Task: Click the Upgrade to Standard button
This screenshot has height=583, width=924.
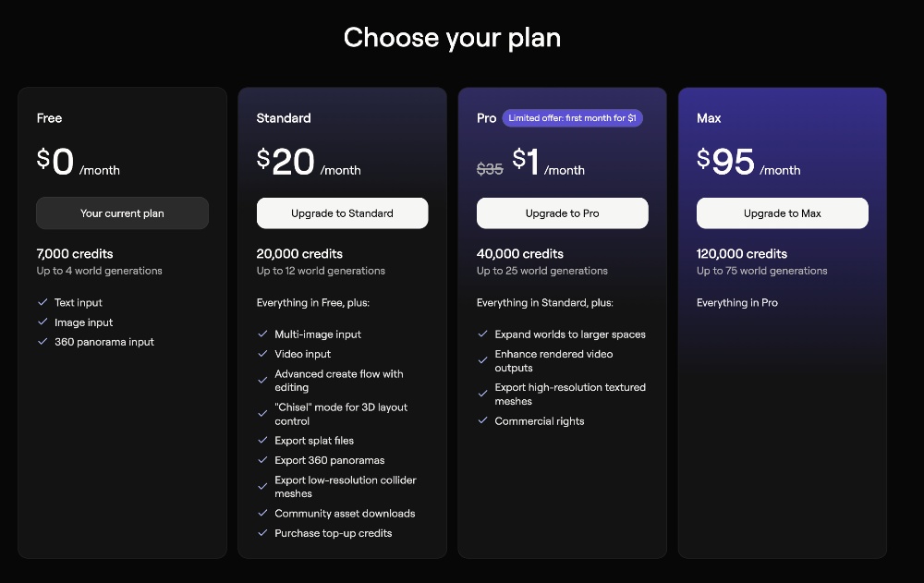Action: pos(342,213)
